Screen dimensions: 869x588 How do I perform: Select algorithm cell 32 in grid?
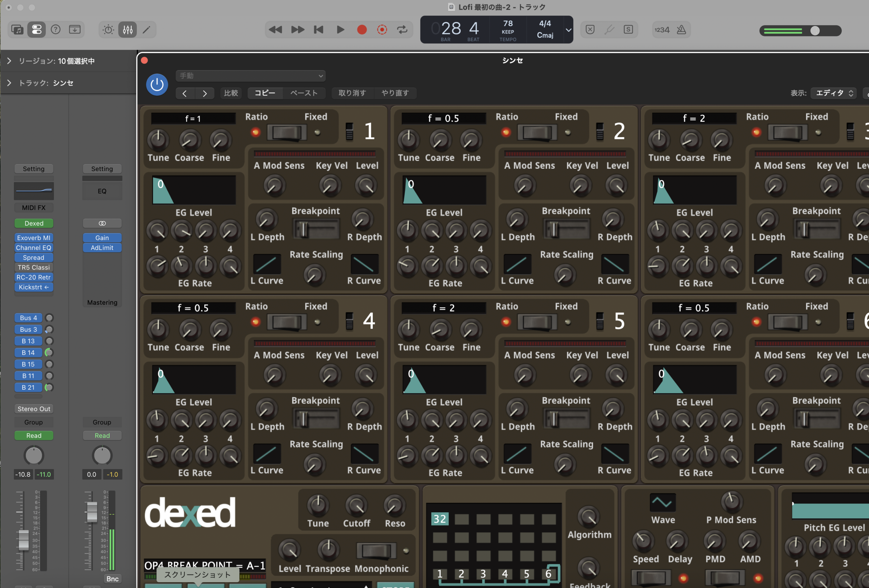point(440,519)
